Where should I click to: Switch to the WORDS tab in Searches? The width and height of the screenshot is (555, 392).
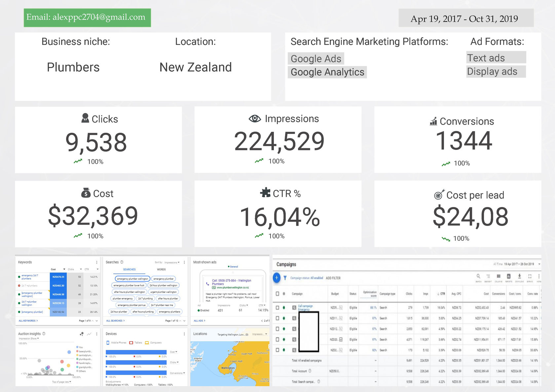coord(161,269)
